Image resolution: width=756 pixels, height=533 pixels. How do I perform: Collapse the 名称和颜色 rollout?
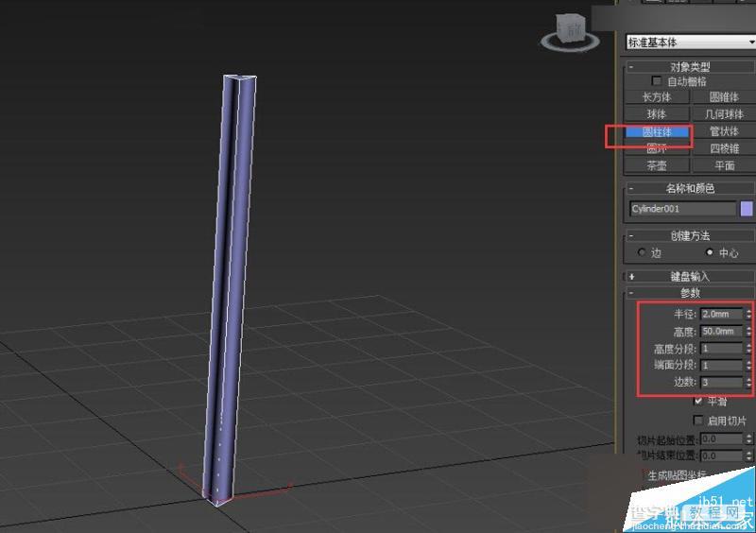pos(631,188)
